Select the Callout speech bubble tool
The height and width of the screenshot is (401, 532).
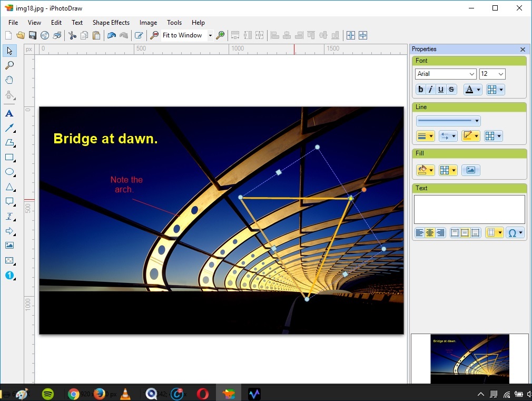[9, 201]
